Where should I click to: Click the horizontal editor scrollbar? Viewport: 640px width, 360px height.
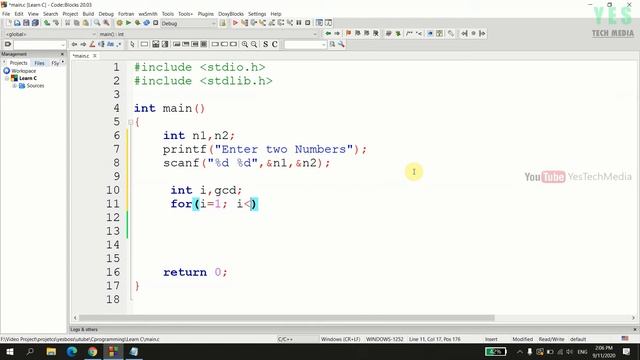[x=287, y=318]
